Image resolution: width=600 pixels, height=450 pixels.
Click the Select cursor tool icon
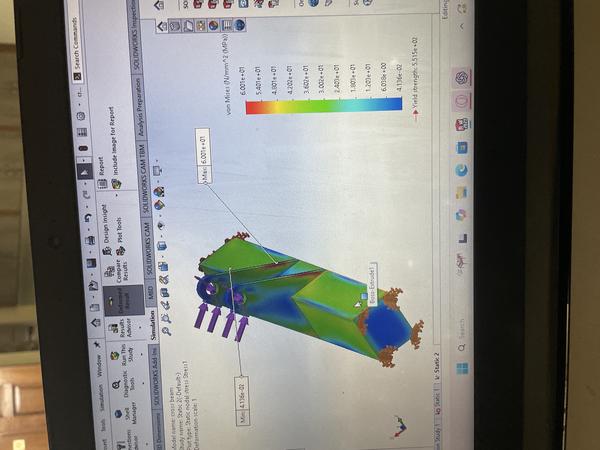coord(85,171)
